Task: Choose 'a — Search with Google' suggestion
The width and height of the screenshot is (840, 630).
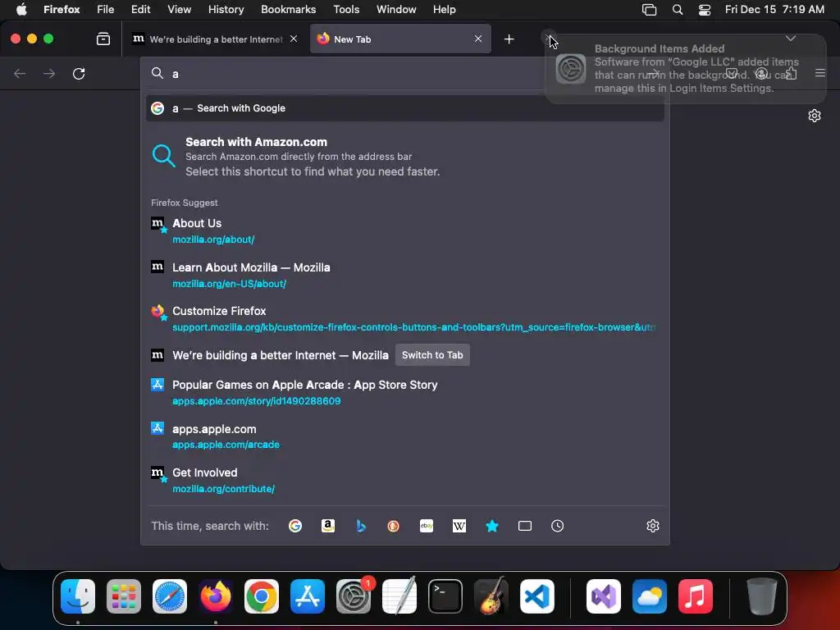Action: pos(405,108)
